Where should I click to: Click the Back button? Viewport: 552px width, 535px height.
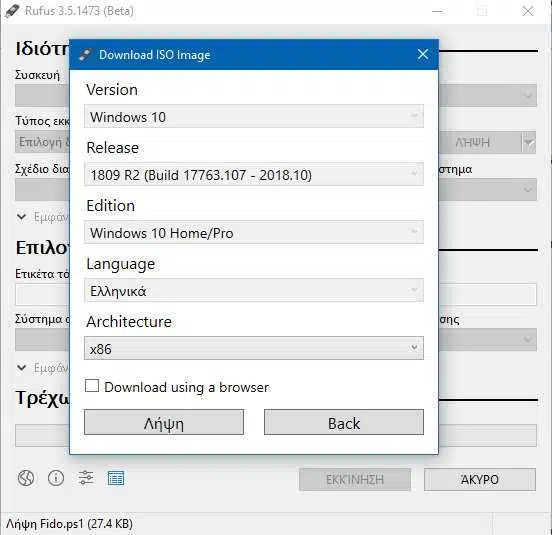344,422
